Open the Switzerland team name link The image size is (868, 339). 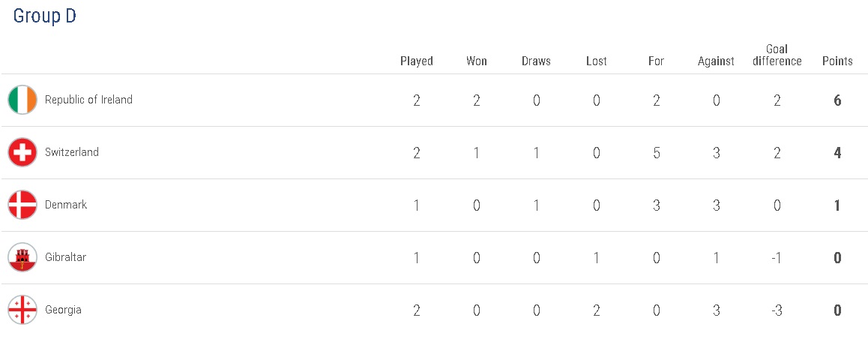[x=72, y=152]
